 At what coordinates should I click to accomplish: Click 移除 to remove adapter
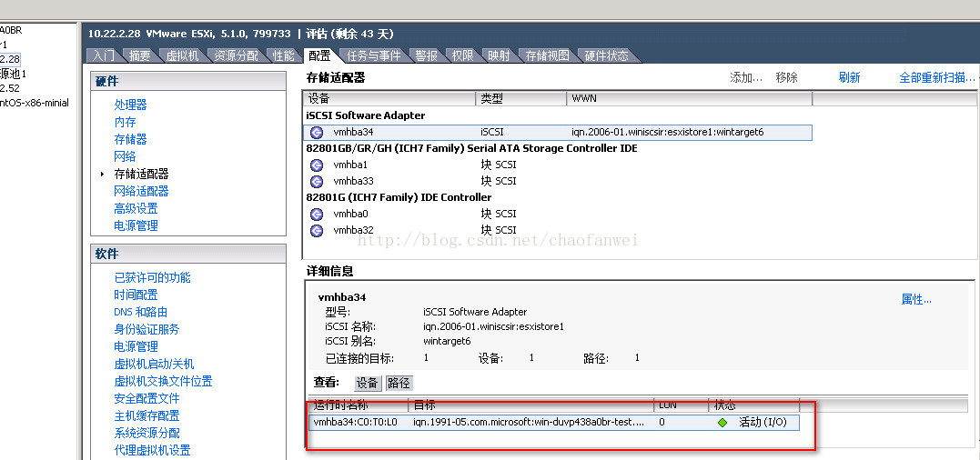click(787, 77)
